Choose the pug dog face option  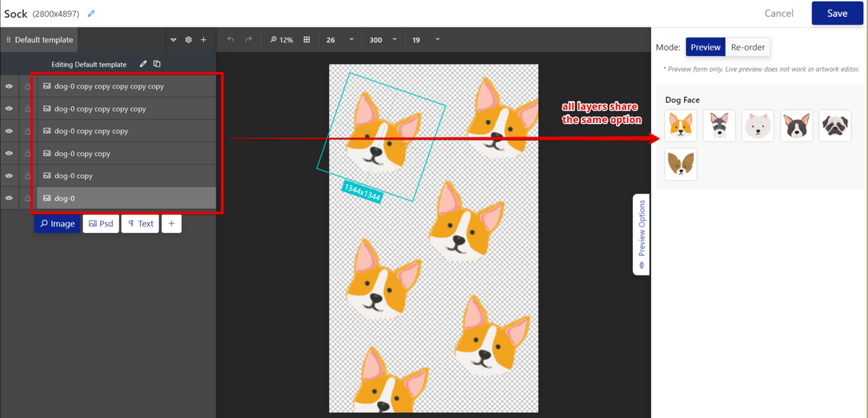pos(835,126)
